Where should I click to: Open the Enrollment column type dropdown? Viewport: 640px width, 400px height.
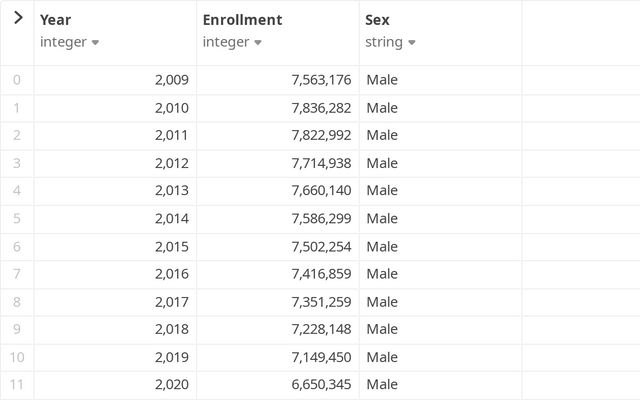(258, 42)
